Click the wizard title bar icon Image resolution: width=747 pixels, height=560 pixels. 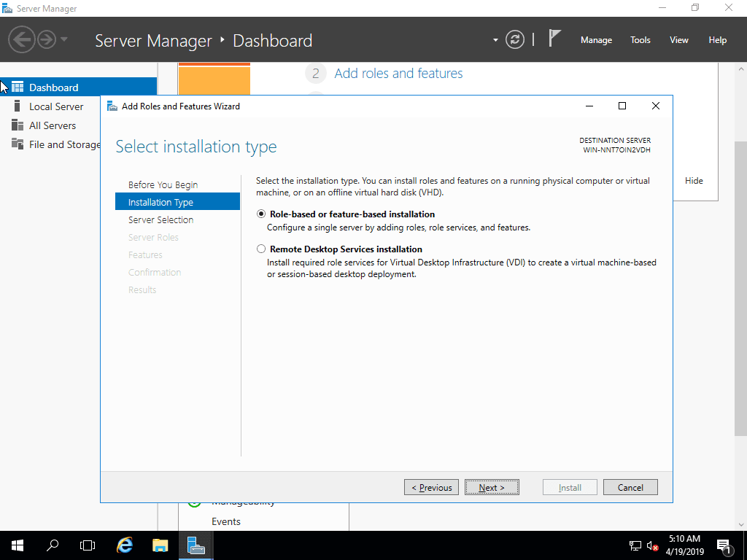(112, 106)
